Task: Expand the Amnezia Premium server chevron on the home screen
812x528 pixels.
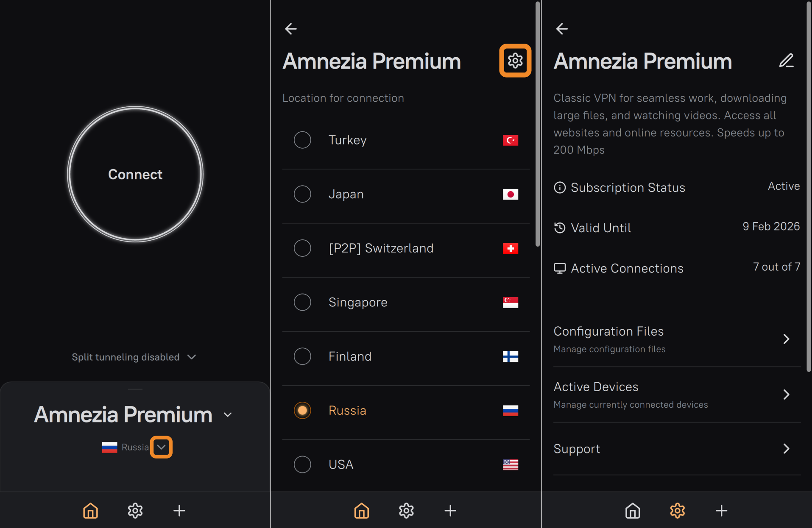Action: [228, 415]
